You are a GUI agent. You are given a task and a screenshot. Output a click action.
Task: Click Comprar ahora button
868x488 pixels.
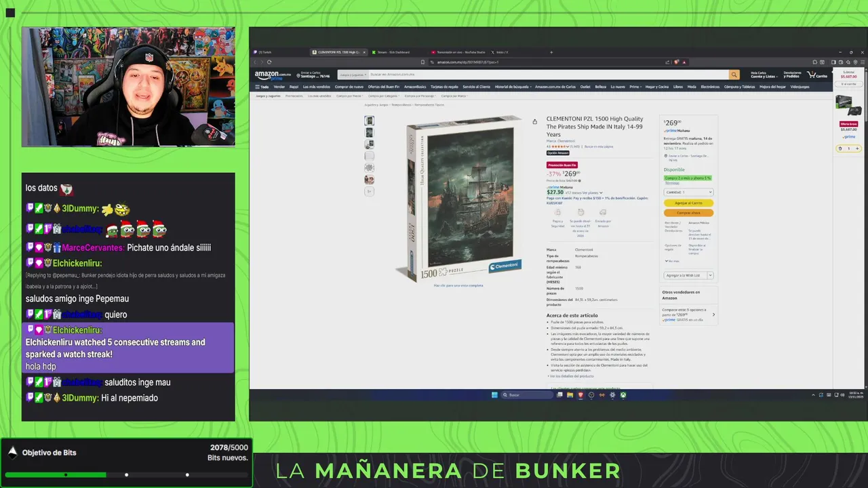point(688,213)
